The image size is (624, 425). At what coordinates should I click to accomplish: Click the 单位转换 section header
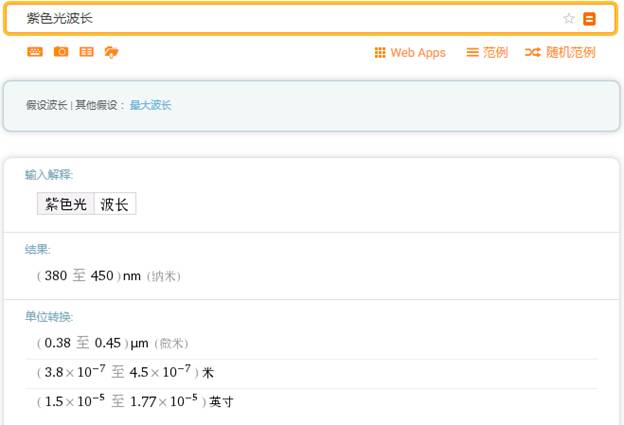tap(49, 317)
